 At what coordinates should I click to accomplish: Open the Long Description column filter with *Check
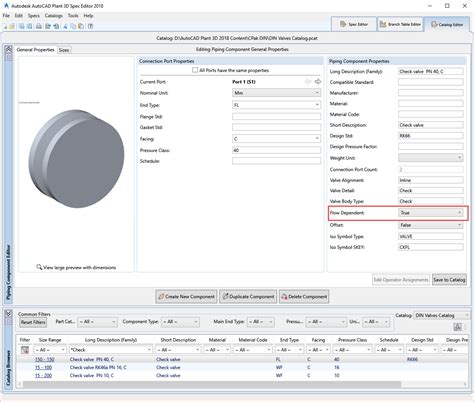[111, 350]
